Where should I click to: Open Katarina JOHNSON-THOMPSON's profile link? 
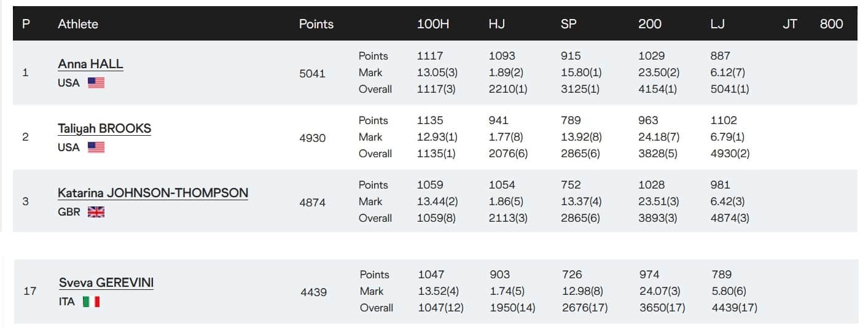click(x=153, y=193)
